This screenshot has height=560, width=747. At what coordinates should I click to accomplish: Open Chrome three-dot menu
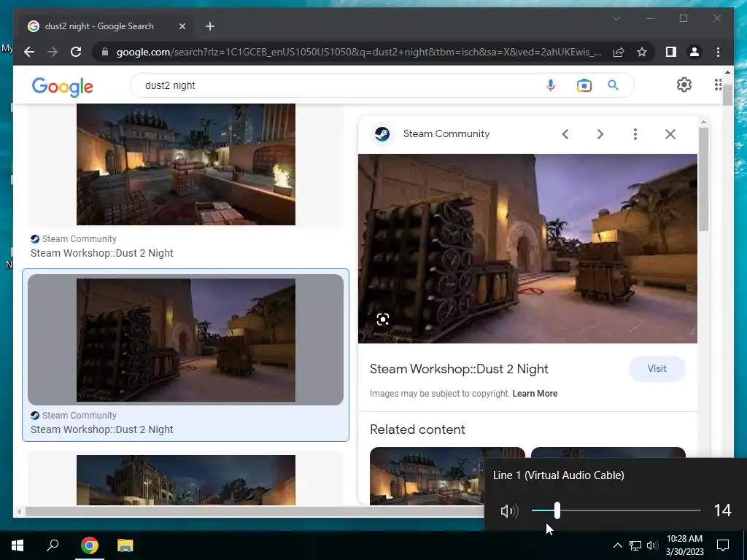click(718, 52)
